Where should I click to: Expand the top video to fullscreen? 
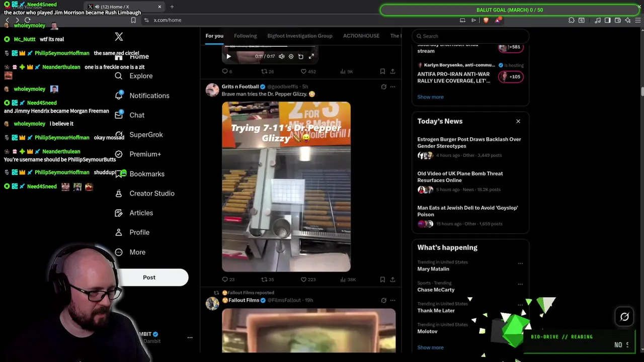pyautogui.click(x=311, y=56)
